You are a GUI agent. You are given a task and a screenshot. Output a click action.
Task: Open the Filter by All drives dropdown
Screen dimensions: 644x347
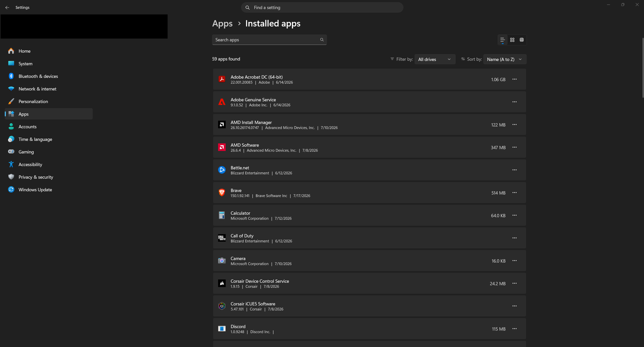pyautogui.click(x=435, y=59)
